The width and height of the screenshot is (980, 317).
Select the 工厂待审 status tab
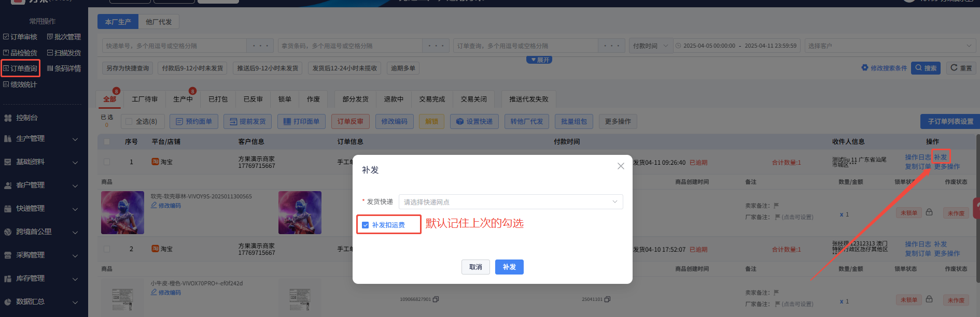click(144, 99)
